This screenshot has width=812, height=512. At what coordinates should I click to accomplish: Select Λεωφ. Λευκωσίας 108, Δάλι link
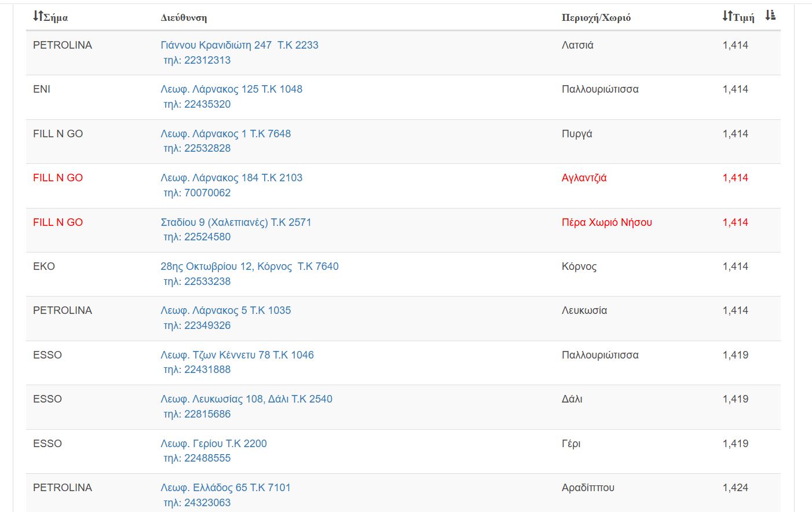pos(246,399)
